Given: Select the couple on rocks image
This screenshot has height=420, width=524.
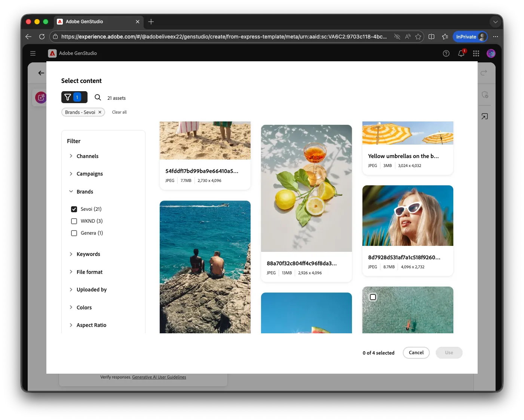Looking at the screenshot, I should (205, 267).
